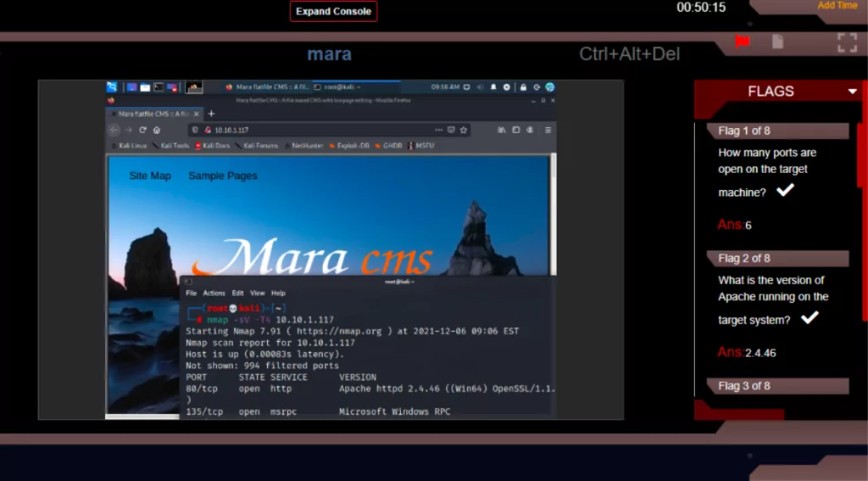Select Flag 3 of 8 header

tap(778, 386)
